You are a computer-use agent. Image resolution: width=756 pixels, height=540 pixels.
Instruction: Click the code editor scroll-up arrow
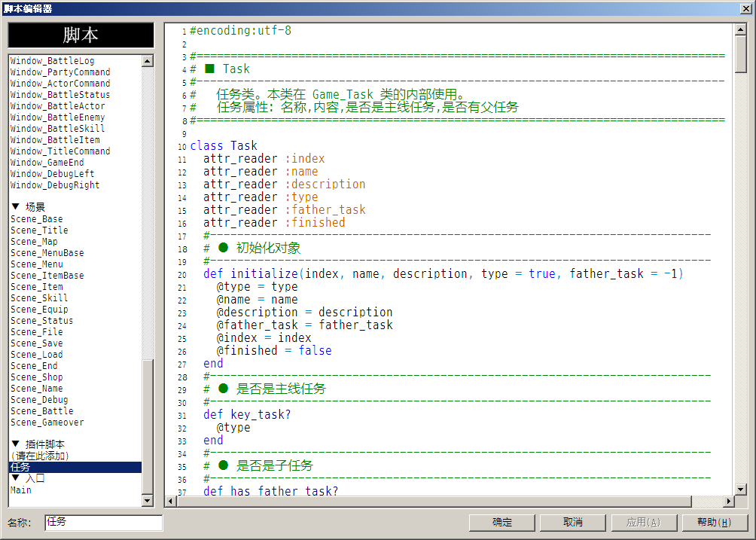coord(741,29)
